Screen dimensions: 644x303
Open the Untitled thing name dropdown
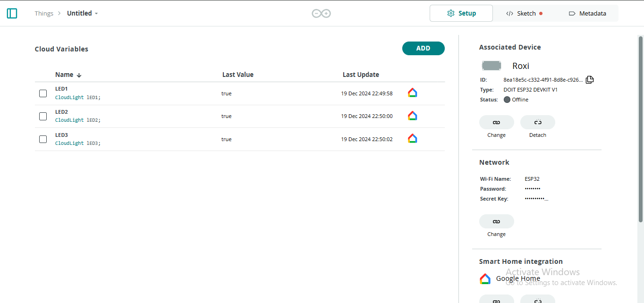click(96, 13)
